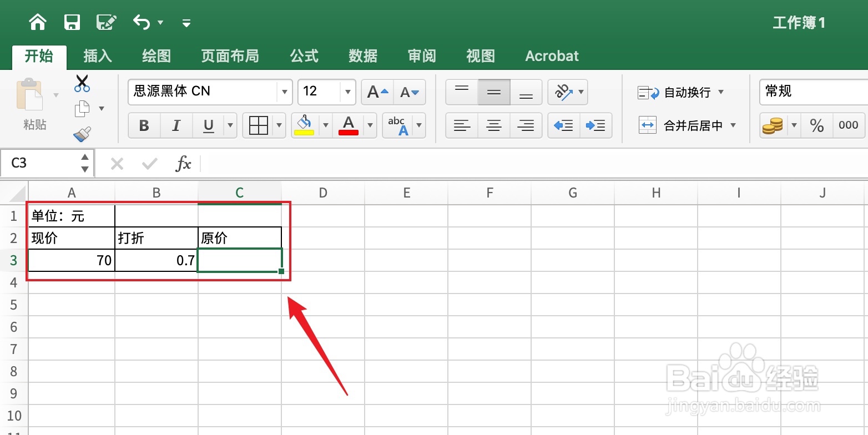Screen dimensions: 868x435
Task: Expand font color palette arrow
Action: [x=370, y=125]
